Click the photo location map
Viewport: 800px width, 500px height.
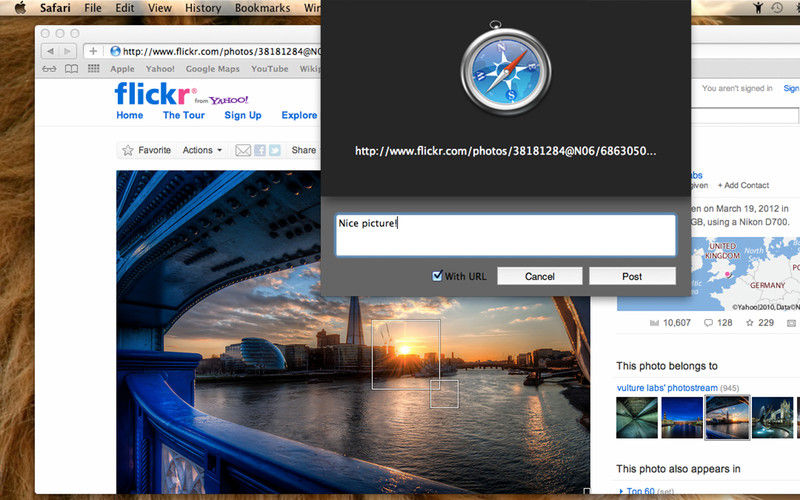pyautogui.click(x=708, y=274)
